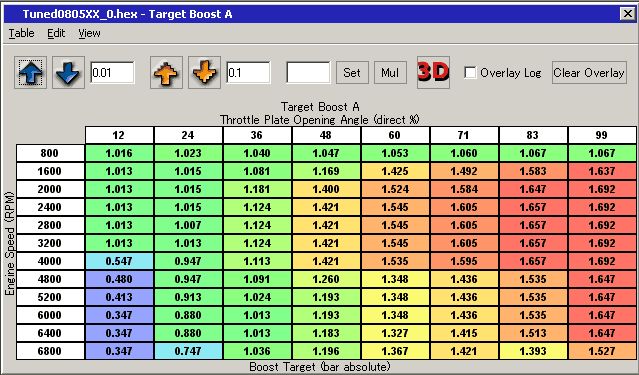Image resolution: width=639 pixels, height=375 pixels.
Task: Click the empty value field beside Set
Action: pos(308,73)
